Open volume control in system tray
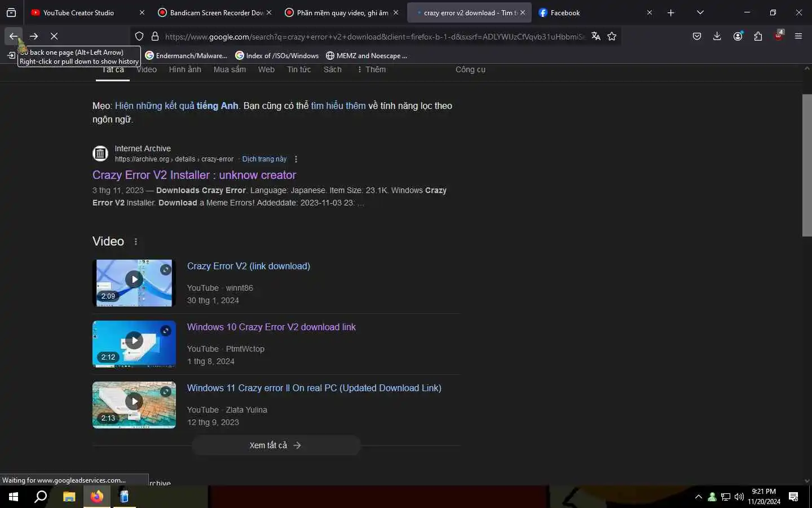 click(x=739, y=497)
